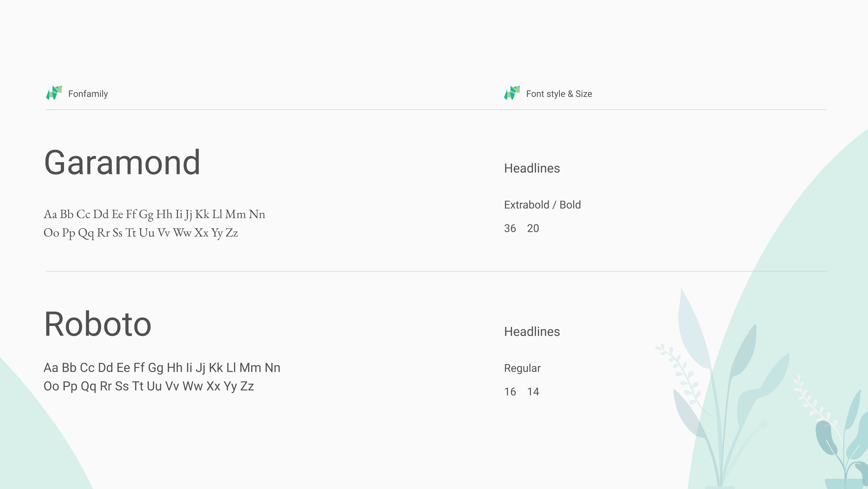
Task: Select Roboto sample line starting Aa Bb
Action: coord(162,368)
